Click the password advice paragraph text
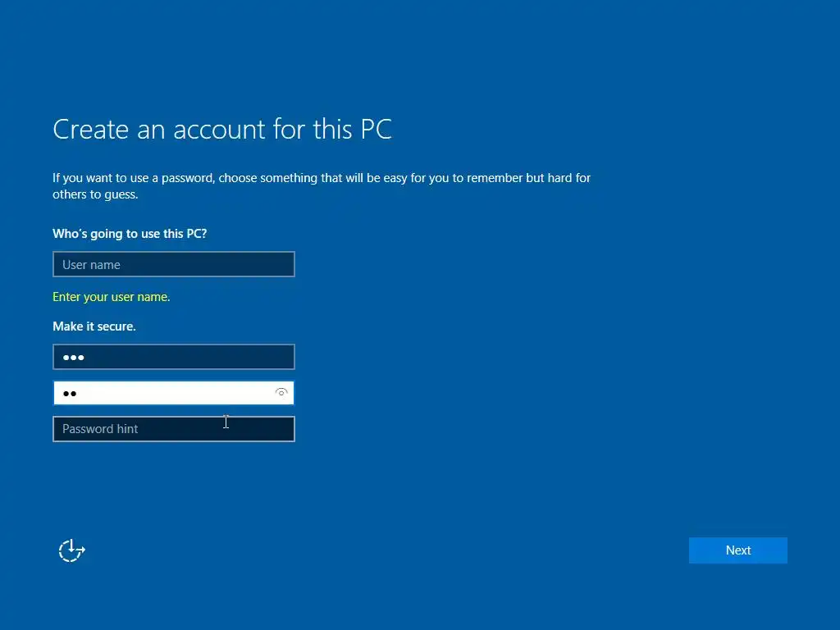 322,186
